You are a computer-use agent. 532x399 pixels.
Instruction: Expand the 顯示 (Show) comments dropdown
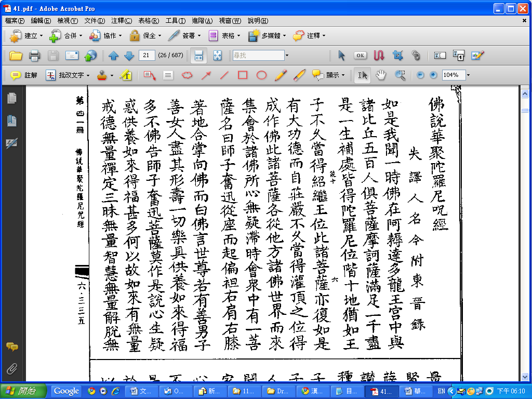point(343,75)
